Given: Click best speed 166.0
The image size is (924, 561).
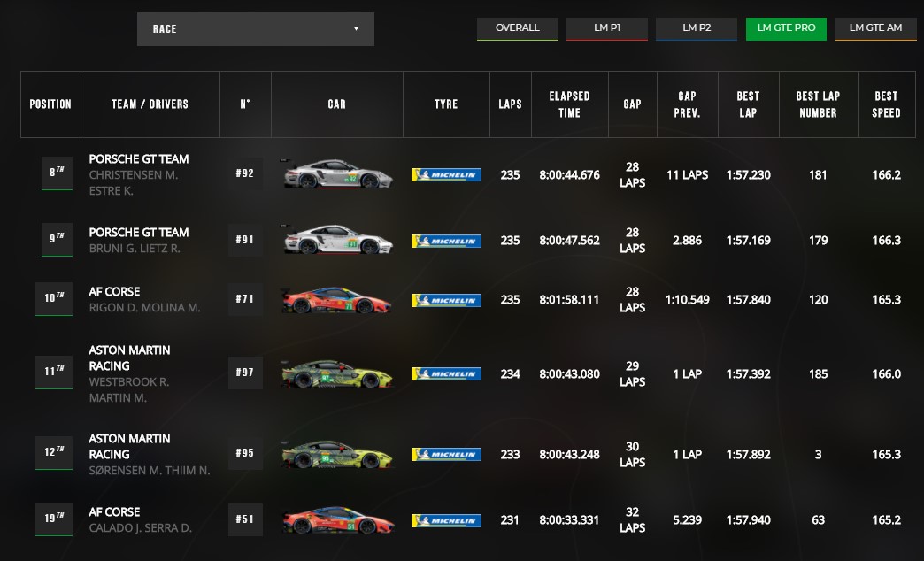Looking at the screenshot, I should (886, 374).
